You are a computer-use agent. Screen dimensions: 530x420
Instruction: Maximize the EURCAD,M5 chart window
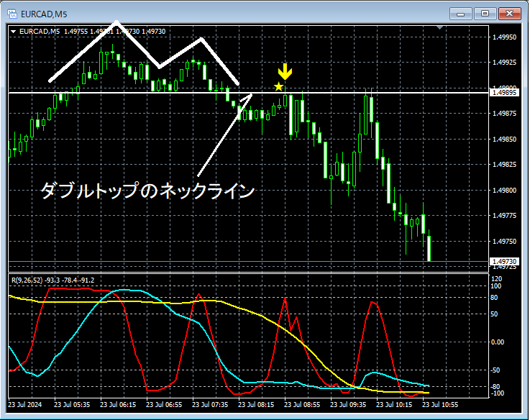coord(485,14)
